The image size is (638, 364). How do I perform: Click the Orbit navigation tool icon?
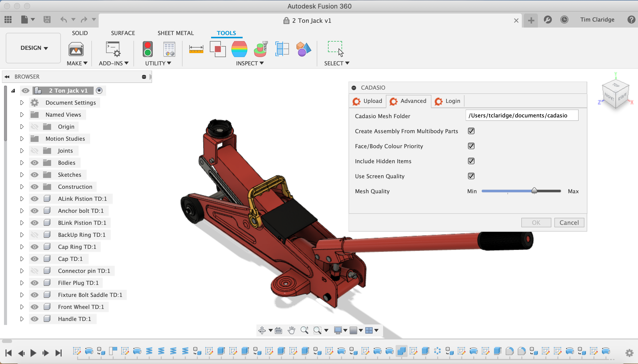pyautogui.click(x=262, y=330)
